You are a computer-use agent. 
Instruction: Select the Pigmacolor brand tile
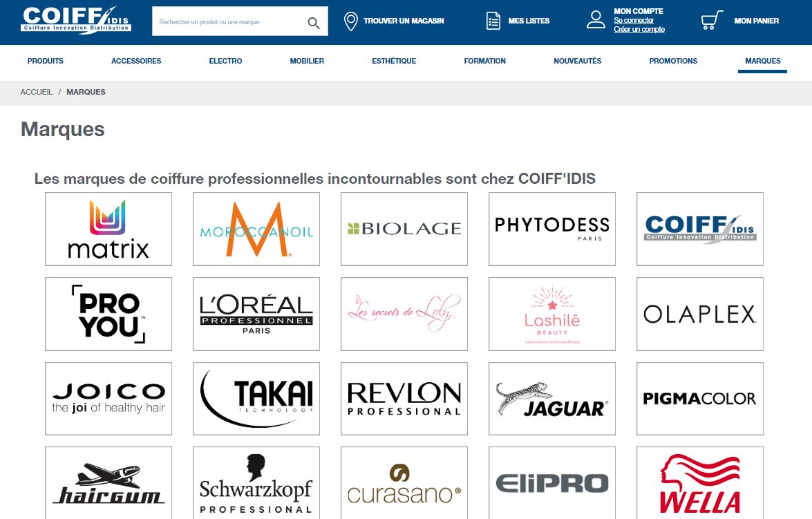[699, 399]
